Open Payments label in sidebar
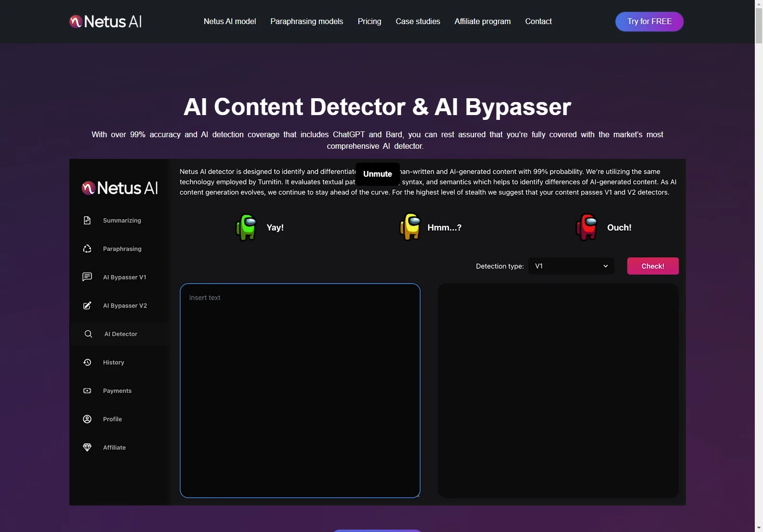The image size is (763, 532). [117, 391]
